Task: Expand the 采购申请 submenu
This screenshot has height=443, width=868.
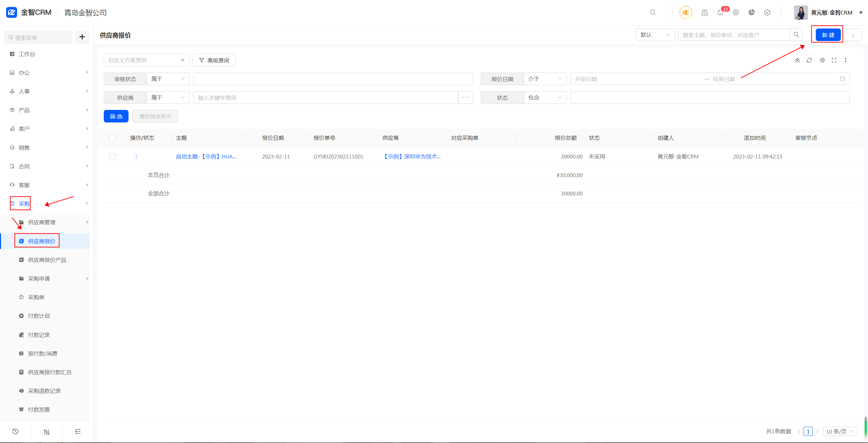Action: click(45, 278)
